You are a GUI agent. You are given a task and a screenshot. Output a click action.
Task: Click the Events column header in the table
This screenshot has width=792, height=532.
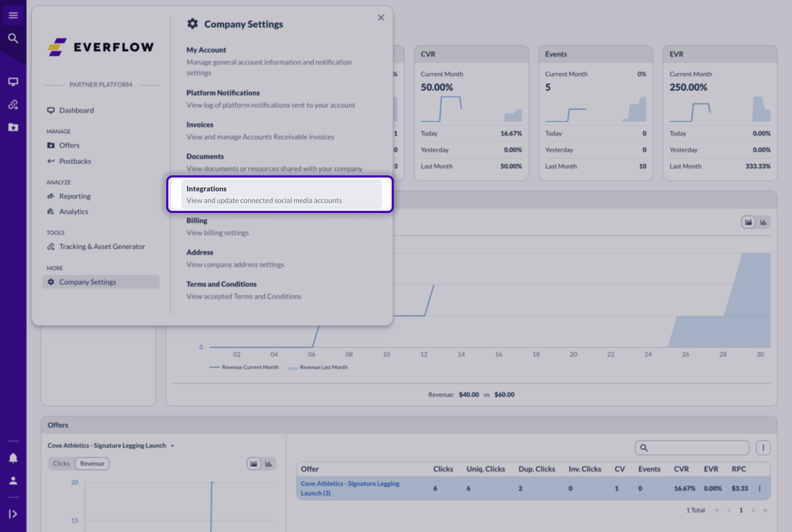click(x=649, y=469)
